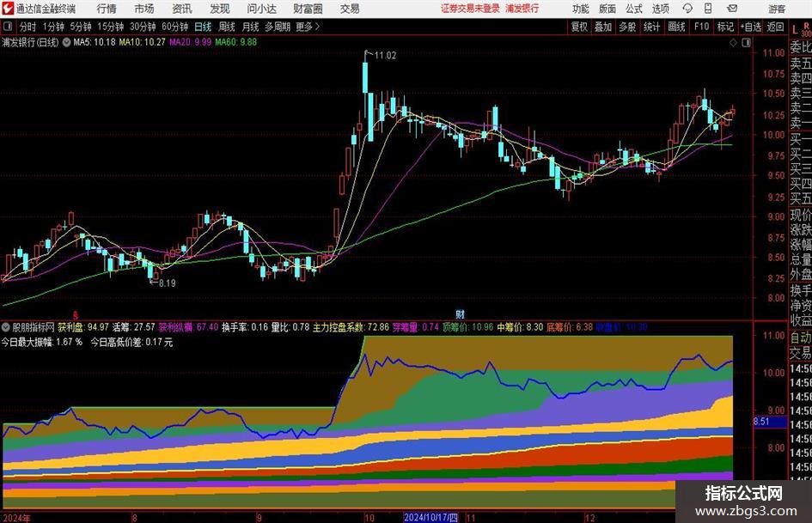The height and width of the screenshot is (523, 812).
Task: Click the 复权 toolbar button
Action: 579,27
